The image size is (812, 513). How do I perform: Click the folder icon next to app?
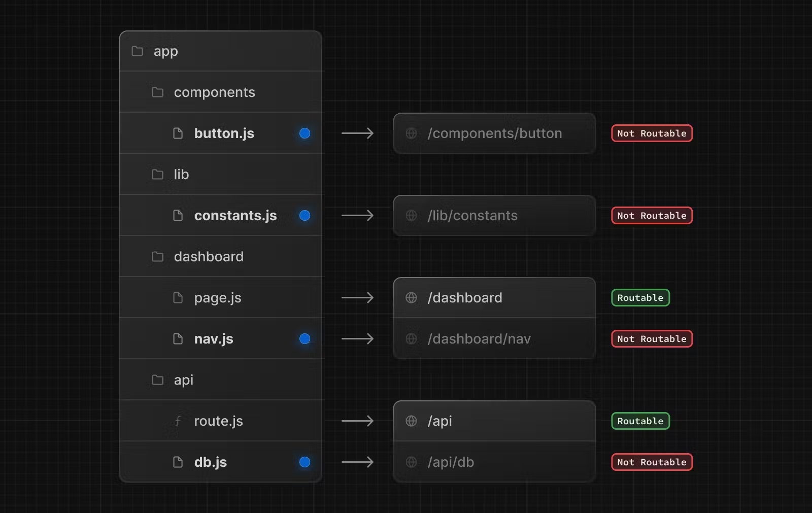137,51
